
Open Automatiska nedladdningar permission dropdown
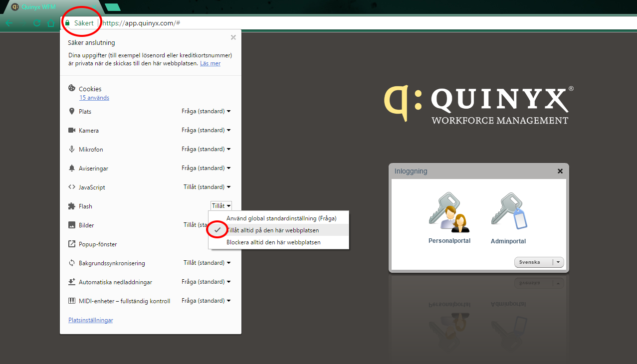pyautogui.click(x=206, y=282)
